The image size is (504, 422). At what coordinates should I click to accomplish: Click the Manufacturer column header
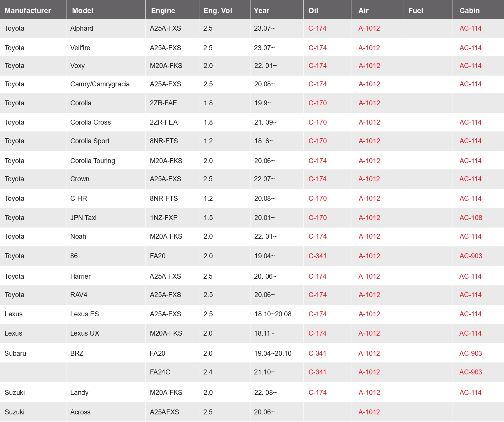pyautogui.click(x=28, y=11)
